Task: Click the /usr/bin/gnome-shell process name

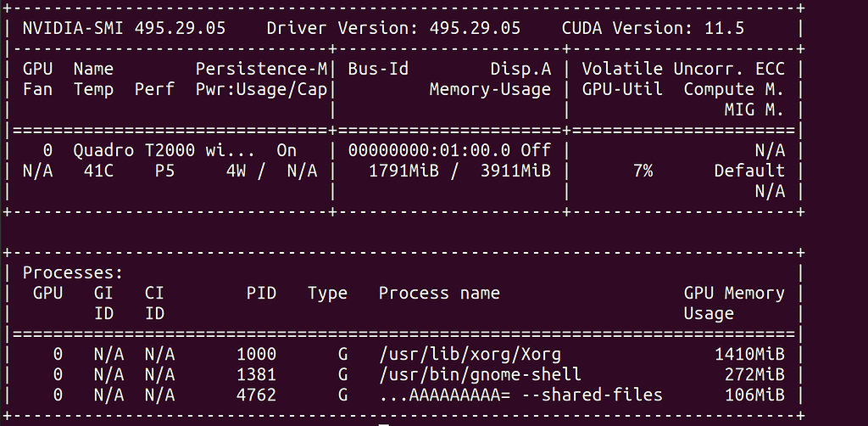Action: pos(480,374)
